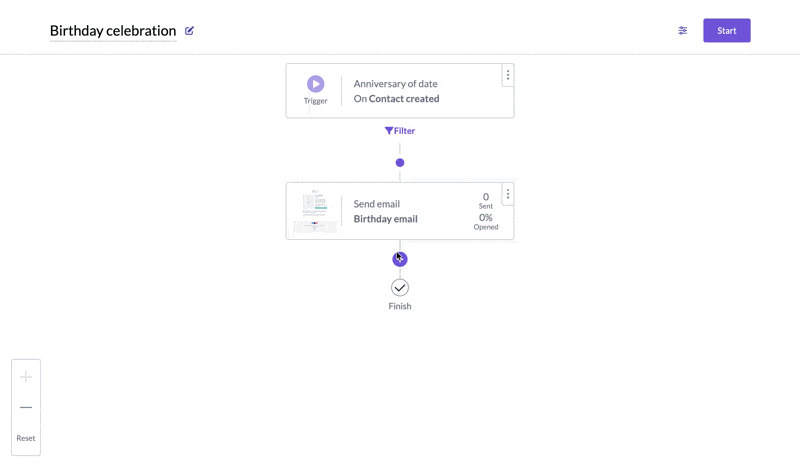Click the Trigger play icon
The width and height of the screenshot is (800, 467).
click(315, 84)
